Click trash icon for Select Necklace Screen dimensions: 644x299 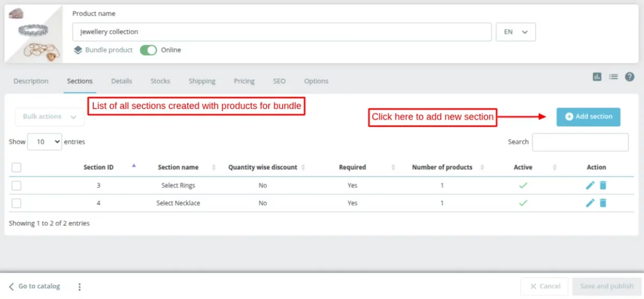(x=603, y=203)
